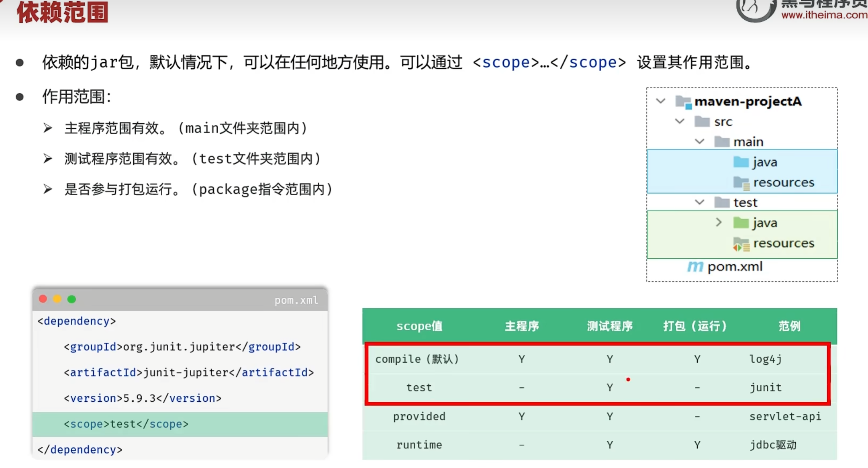Click the red window dot on pom.xml

click(43, 299)
